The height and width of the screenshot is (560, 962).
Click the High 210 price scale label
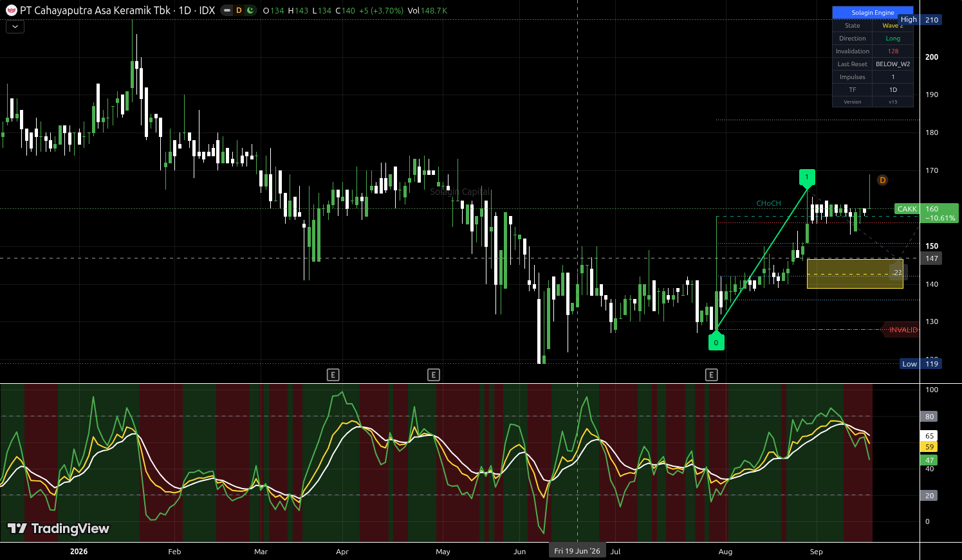coord(920,20)
